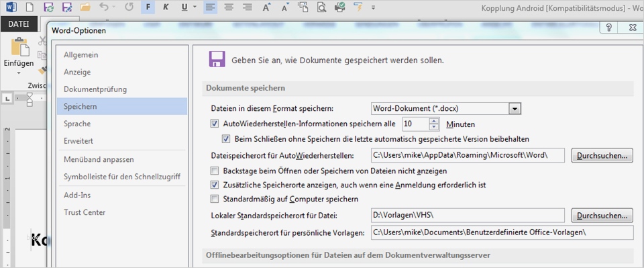Open Symbolleiste für den Schnellzugriff settings
644x268 pixels.
[122, 177]
